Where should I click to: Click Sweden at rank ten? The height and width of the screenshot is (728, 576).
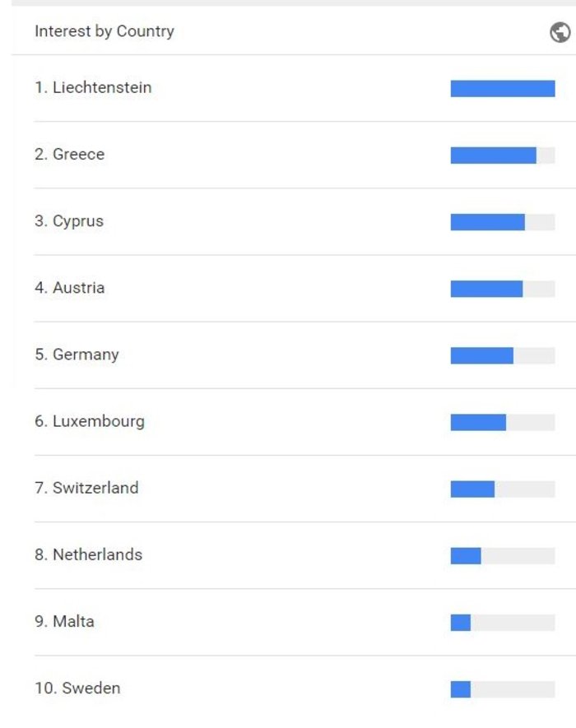coord(77,688)
